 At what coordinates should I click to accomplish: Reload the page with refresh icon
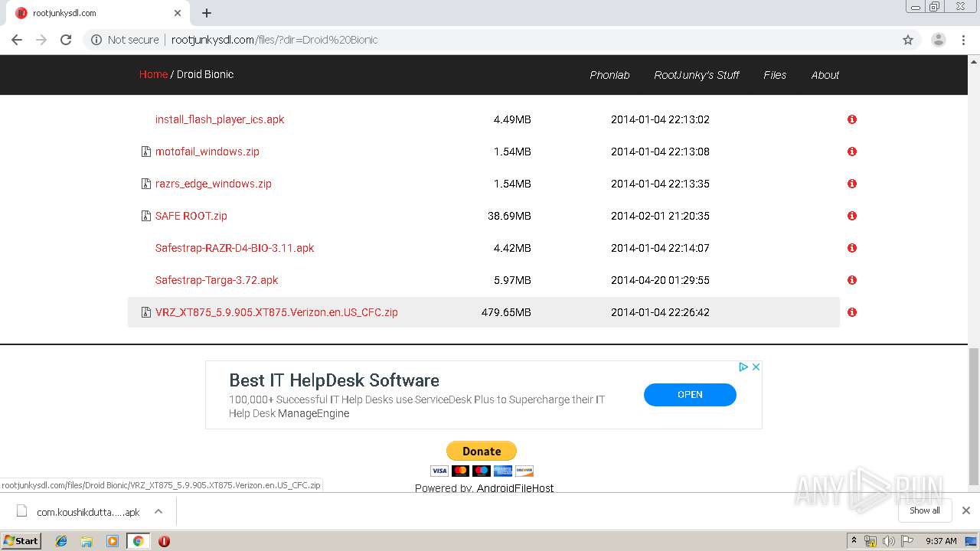pyautogui.click(x=66, y=40)
